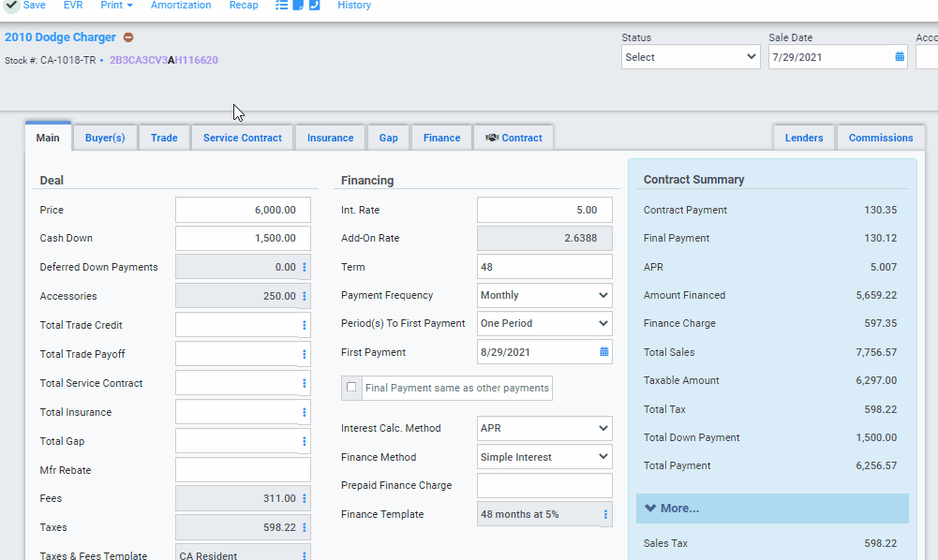Viewport: 938px width, 560px height.
Task: Open Taxes & Fees Template dots menu
Action: pos(305,555)
